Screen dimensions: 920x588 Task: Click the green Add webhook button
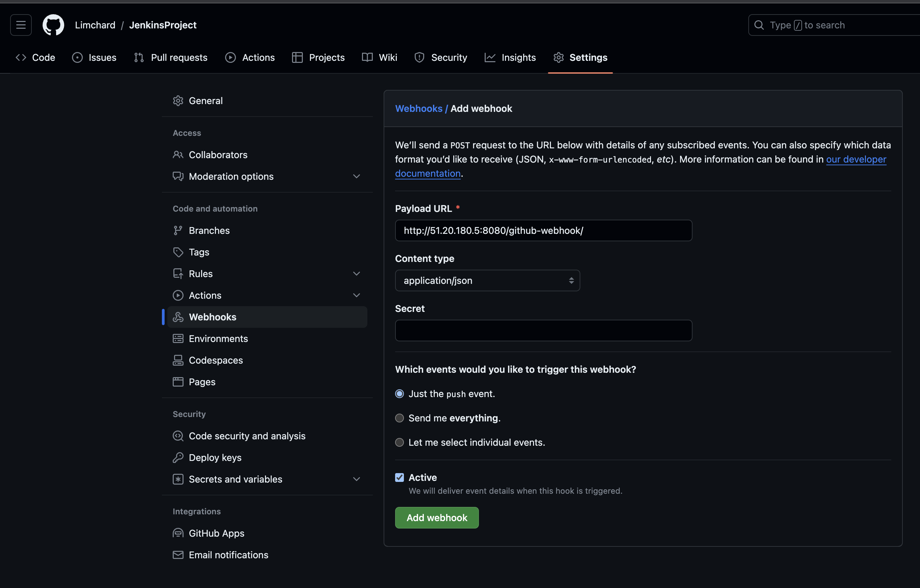437,518
